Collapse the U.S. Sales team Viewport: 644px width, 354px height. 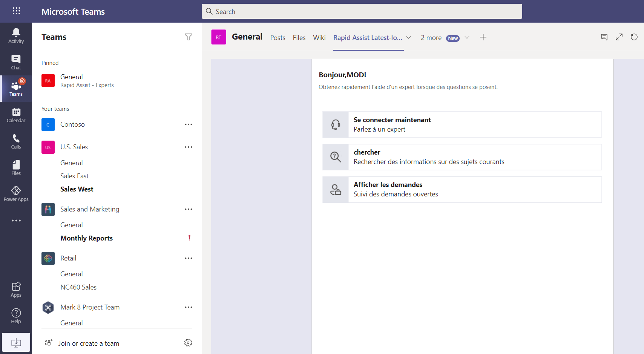tap(74, 147)
